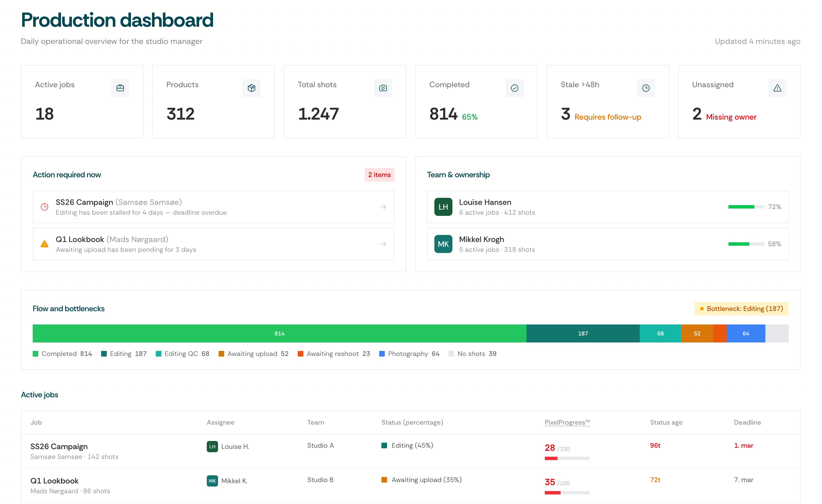Screen dimensions: 822x504
Task: Open Q1 Lookbook alert via its arrow
Action: (383, 244)
